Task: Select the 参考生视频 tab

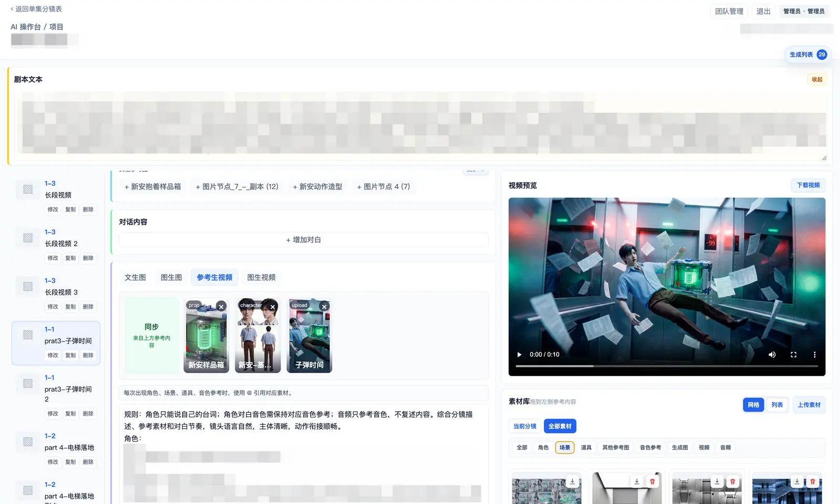Action: [215, 277]
